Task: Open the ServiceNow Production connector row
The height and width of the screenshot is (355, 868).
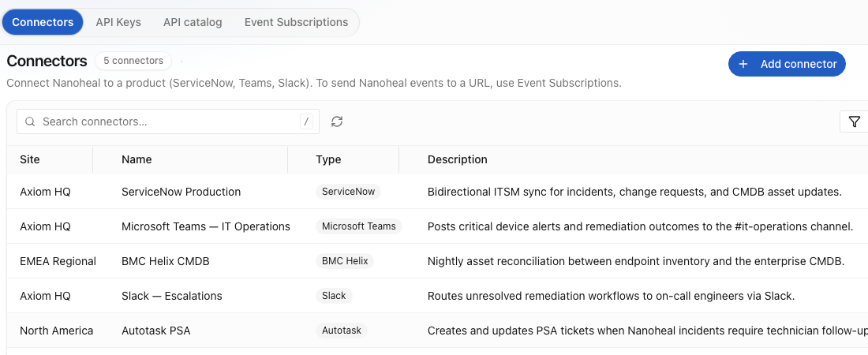Action: point(181,192)
